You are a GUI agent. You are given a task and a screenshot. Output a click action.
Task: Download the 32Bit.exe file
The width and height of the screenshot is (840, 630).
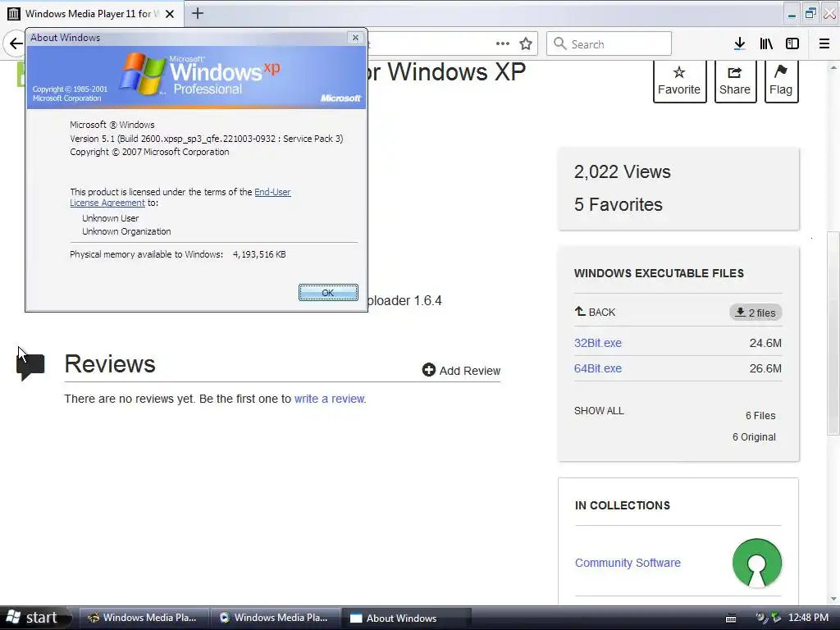(x=598, y=343)
